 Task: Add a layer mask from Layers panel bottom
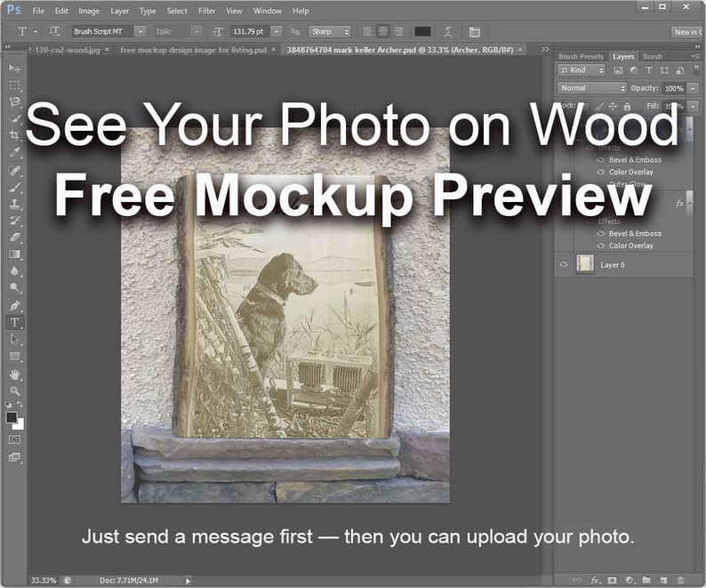(612, 580)
